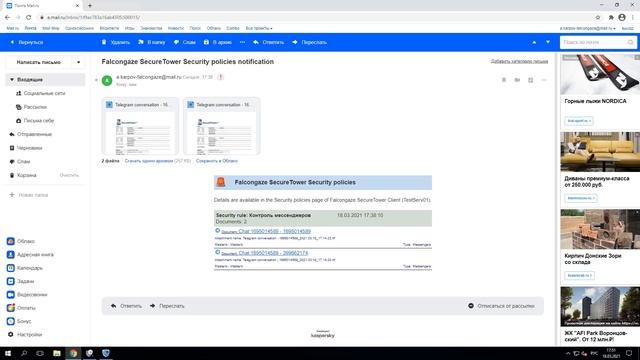The width and height of the screenshot is (640, 360).
Task: Click the expand square icon in message header
Action: pyautogui.click(x=531, y=80)
